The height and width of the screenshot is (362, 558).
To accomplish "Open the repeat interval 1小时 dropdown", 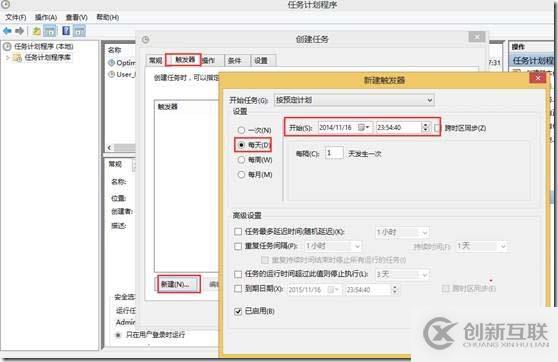I will [333, 246].
